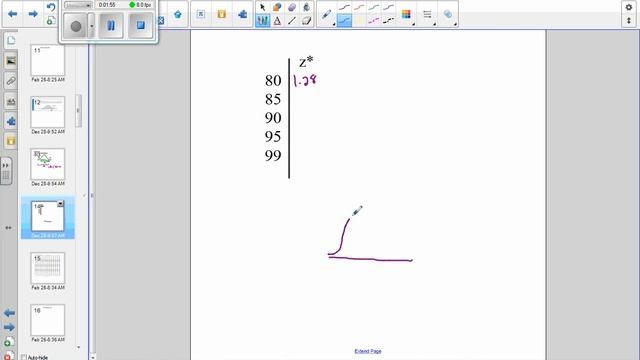Open dropdown menu on selected page 14 thumbnail
The height and width of the screenshot is (360, 640).
(x=60, y=203)
